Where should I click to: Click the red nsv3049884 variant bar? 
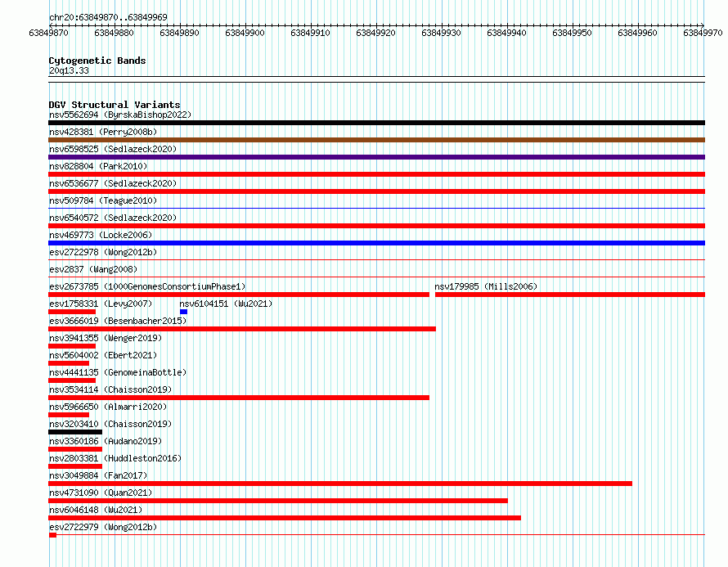click(340, 484)
